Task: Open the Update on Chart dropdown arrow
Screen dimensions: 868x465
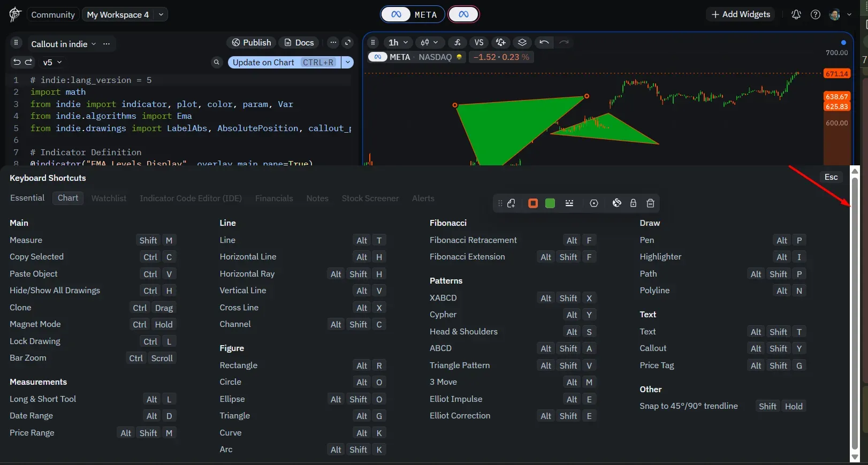Action: [348, 63]
